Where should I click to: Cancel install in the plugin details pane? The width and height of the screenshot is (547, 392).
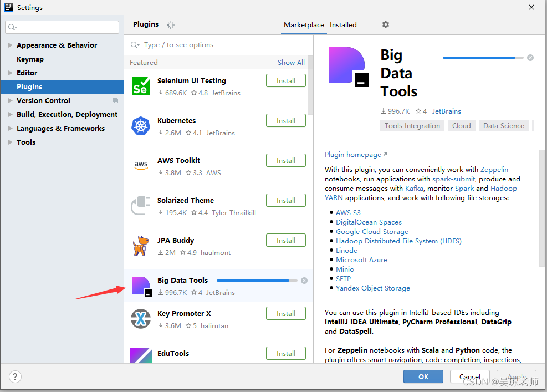[x=530, y=58]
